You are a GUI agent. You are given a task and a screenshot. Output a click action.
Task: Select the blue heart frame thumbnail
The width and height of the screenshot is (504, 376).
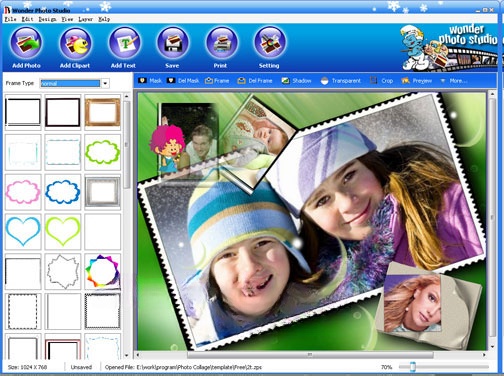23,231
